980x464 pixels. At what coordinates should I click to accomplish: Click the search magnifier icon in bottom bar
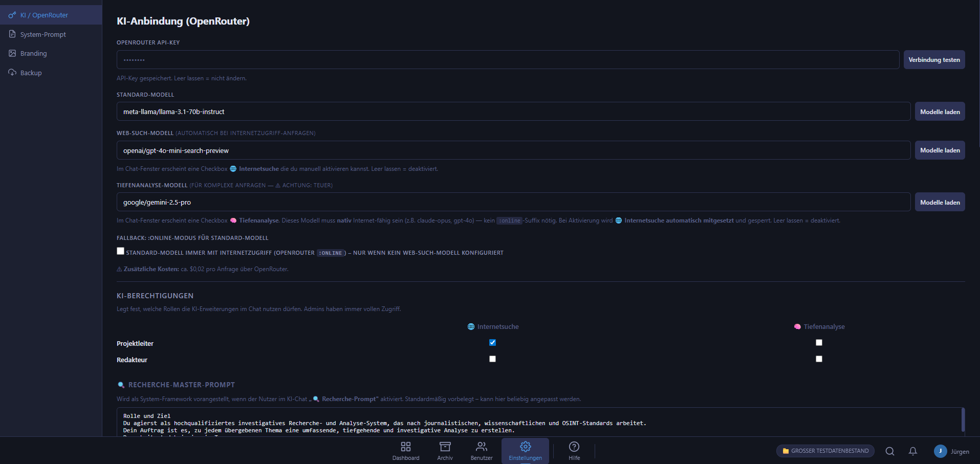click(x=890, y=451)
